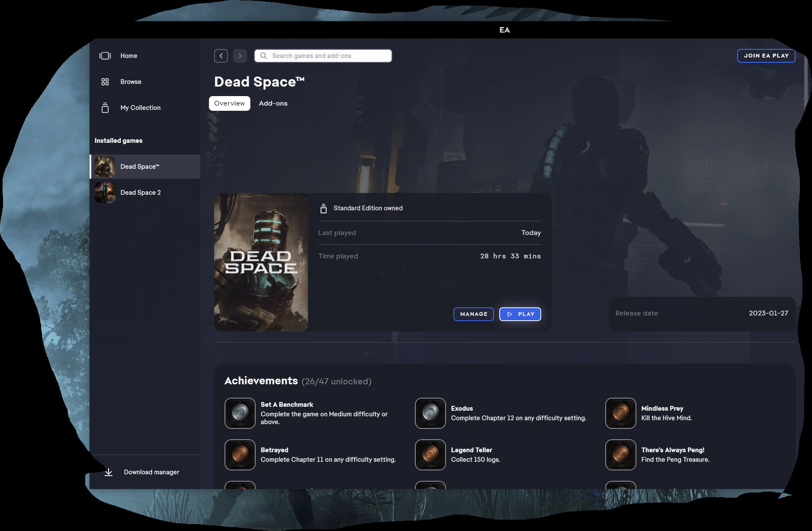Click the Release date label
Image resolution: width=812 pixels, height=531 pixels.
637,313
